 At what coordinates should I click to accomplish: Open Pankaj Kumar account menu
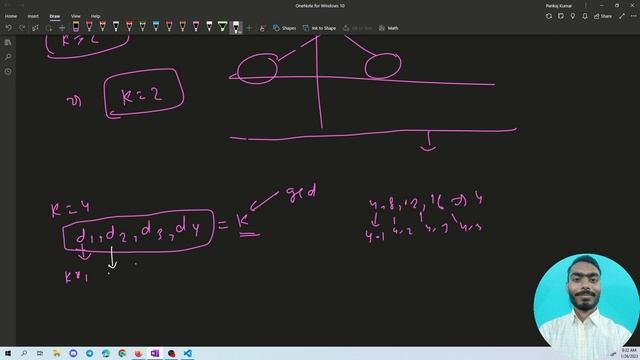pos(559,6)
